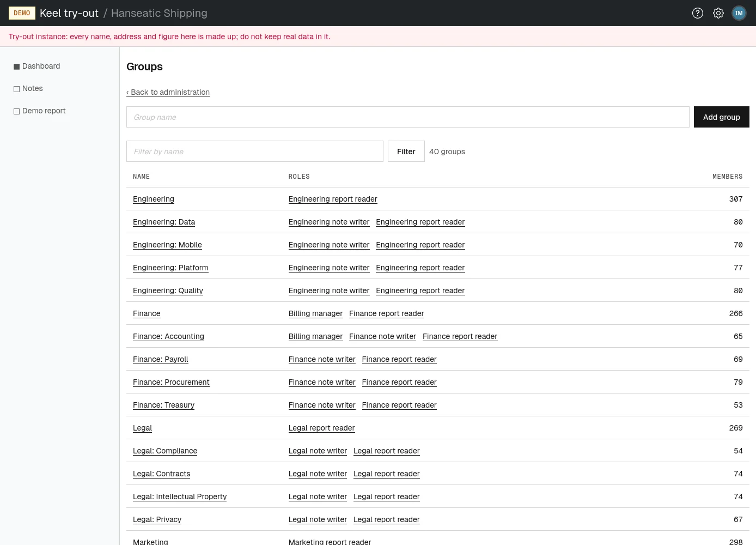Click the MEMBERS column header
This screenshot has height=545, width=756.
pos(728,177)
